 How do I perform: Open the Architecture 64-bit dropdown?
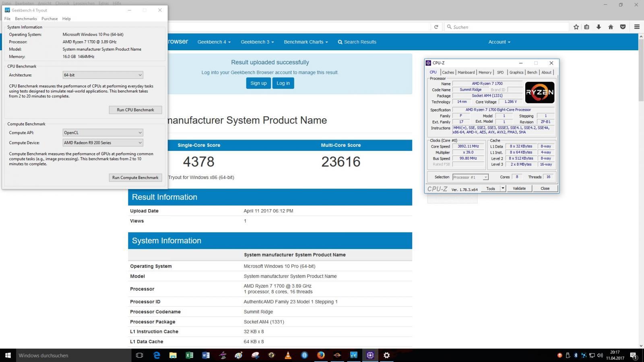pos(103,75)
